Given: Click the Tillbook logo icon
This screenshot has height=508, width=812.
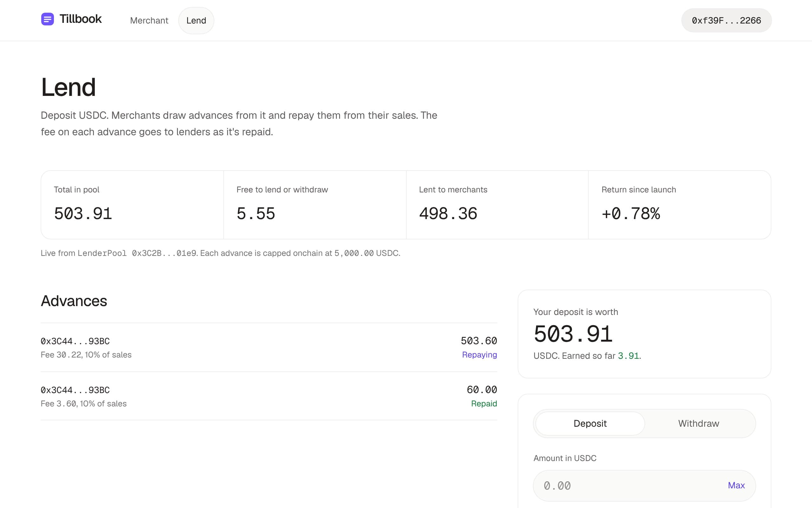Looking at the screenshot, I should pos(47,19).
